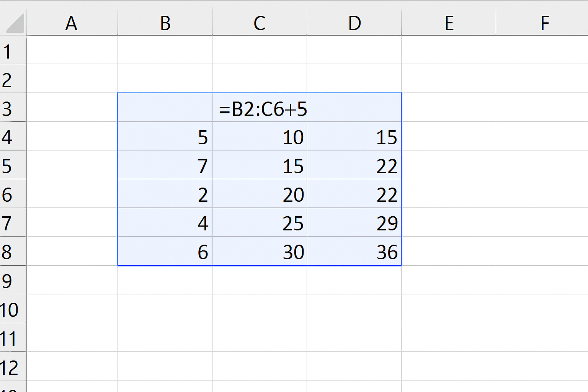Select row 1 header
This screenshot has height=392, width=588.
(13, 50)
